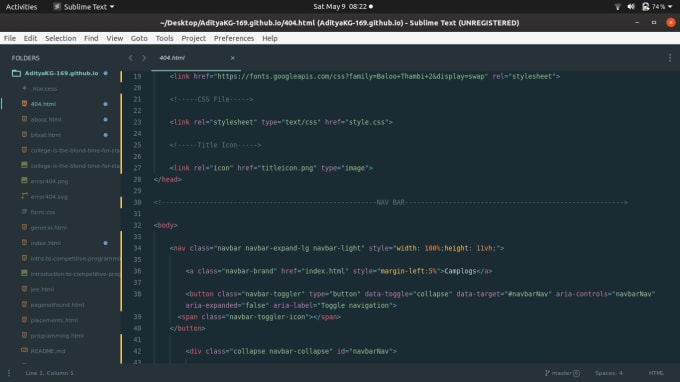This screenshot has width=680, height=382.
Task: Change the syntax via HTML status label
Action: (656, 373)
